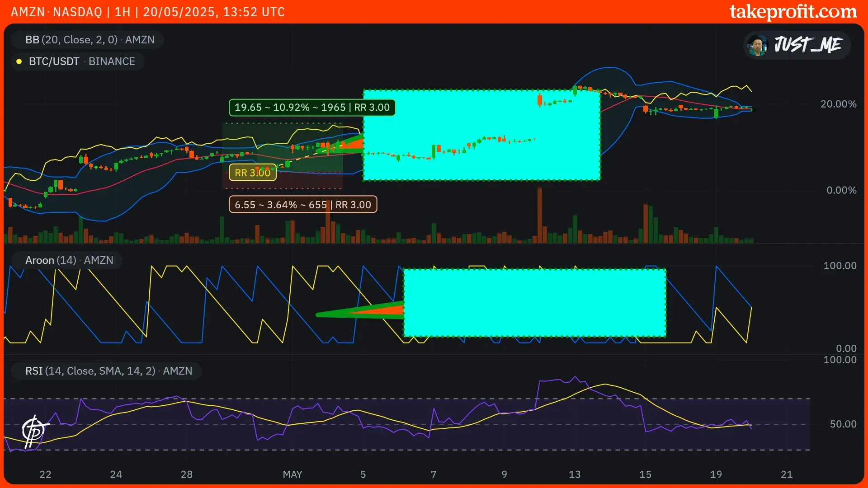Click the 50.00 RSI scale label
Screen dimensions: 868x488
pyautogui.click(x=843, y=424)
